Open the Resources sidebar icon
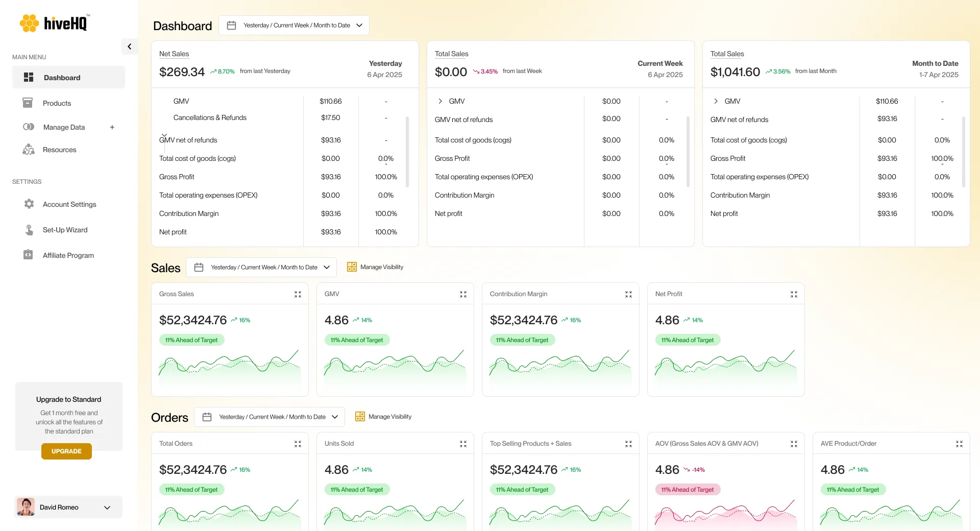This screenshot has width=980, height=531. click(29, 149)
